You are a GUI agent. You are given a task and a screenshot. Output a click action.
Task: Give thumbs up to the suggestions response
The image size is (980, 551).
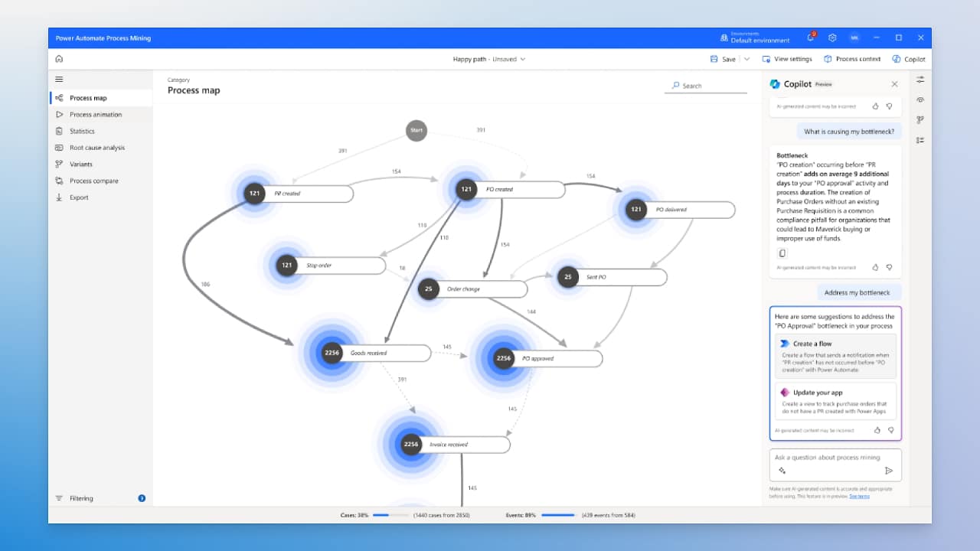click(x=877, y=430)
